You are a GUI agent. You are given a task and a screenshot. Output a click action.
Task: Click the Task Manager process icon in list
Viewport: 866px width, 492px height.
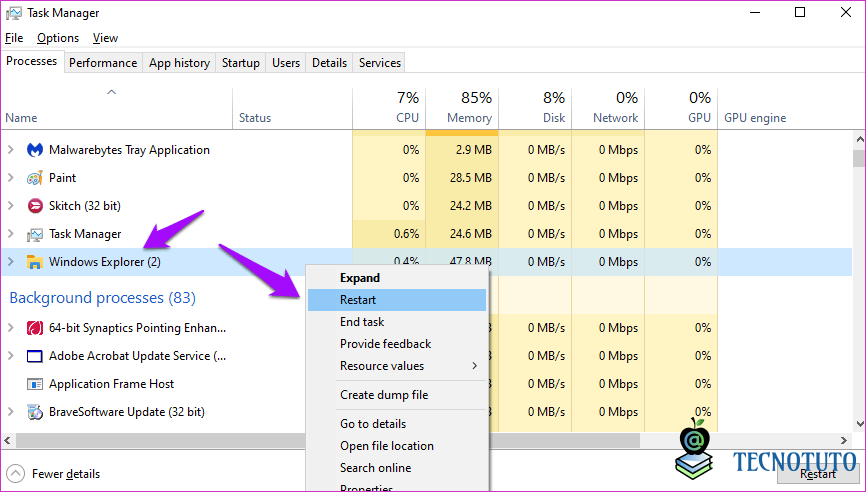35,234
